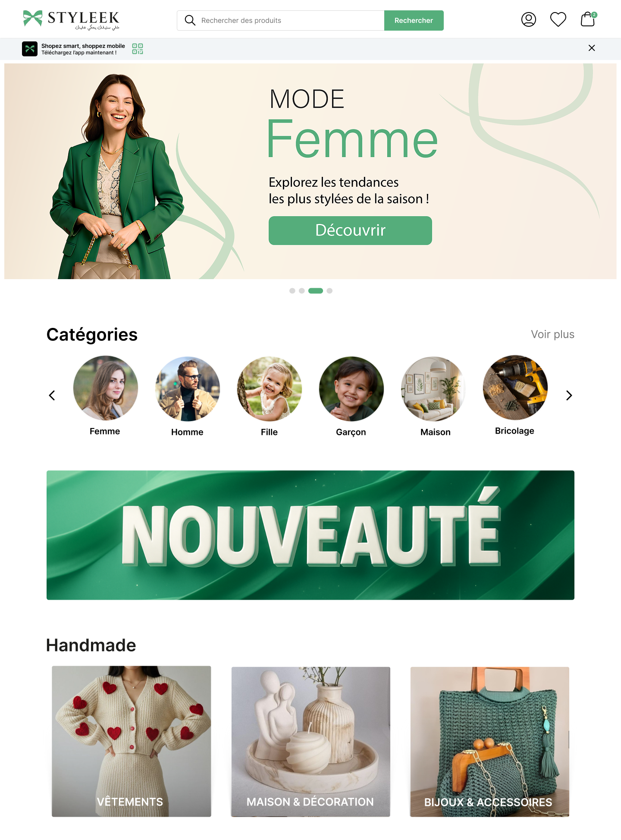Open the Voir plus categories link
This screenshot has height=840, width=621.
(552, 334)
